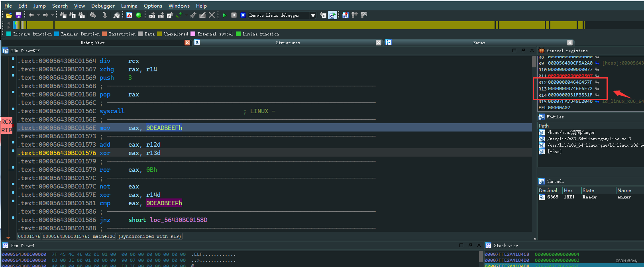
Task: Close the Debug View tab
Action: coord(187,43)
